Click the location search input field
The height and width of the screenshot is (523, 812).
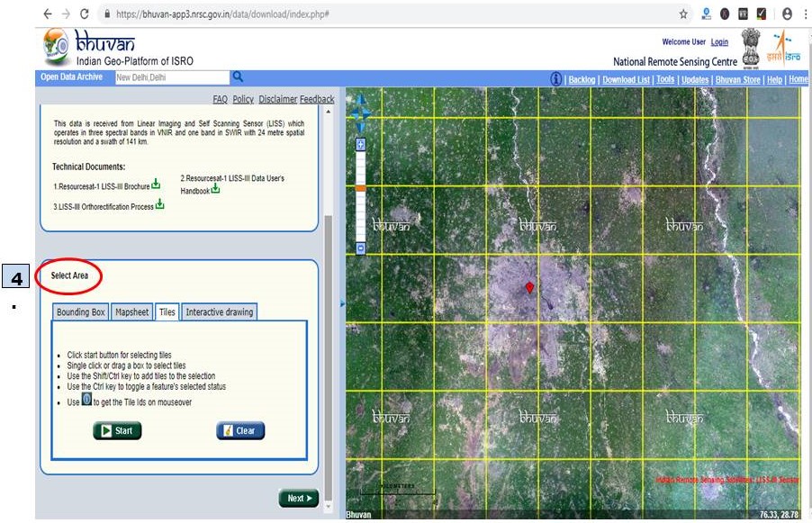coord(172,77)
